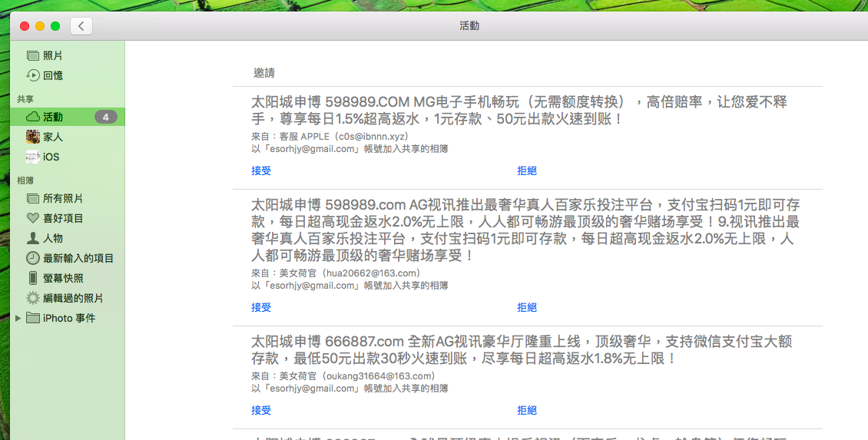Image resolution: width=868 pixels, height=440 pixels.
Task: Accept invitation from hua20662@163.com
Action: pyautogui.click(x=261, y=307)
